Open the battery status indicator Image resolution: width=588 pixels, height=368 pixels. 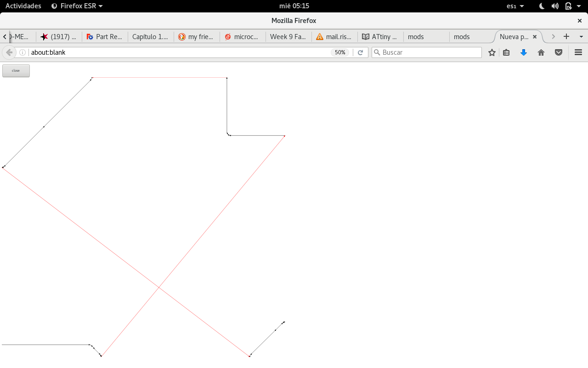(568, 6)
